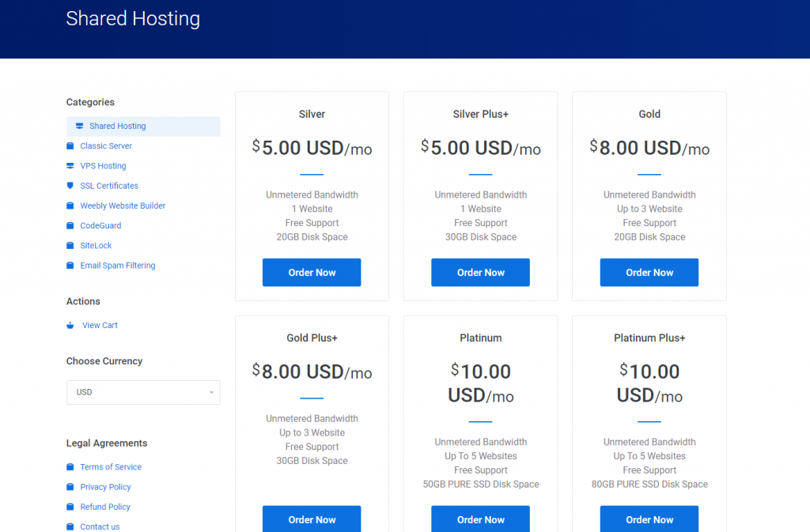The image size is (810, 532).
Task: Click the Actions sidebar heading
Action: point(83,301)
